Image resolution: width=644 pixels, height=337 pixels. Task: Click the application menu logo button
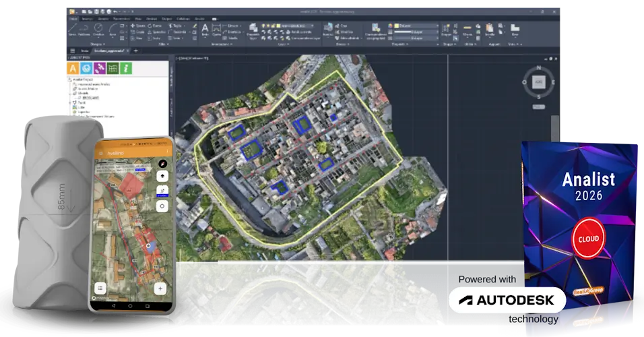point(72,11)
